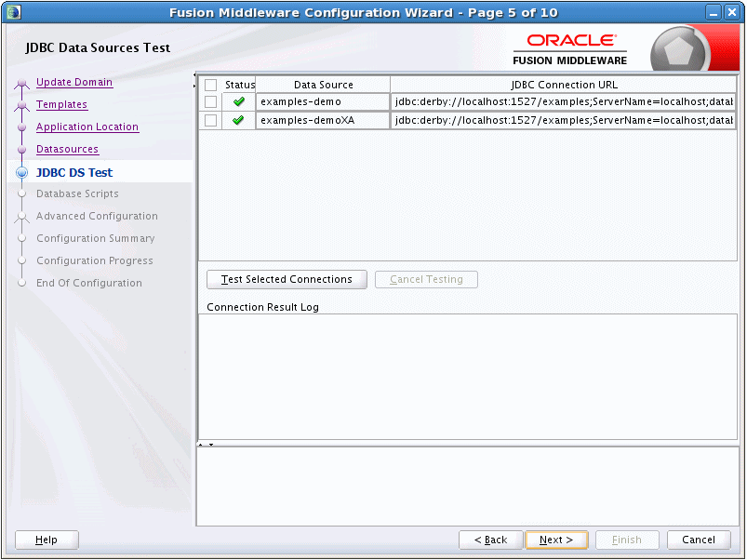Cancel the configuration wizard
Screen dimensions: 747x560
point(699,540)
